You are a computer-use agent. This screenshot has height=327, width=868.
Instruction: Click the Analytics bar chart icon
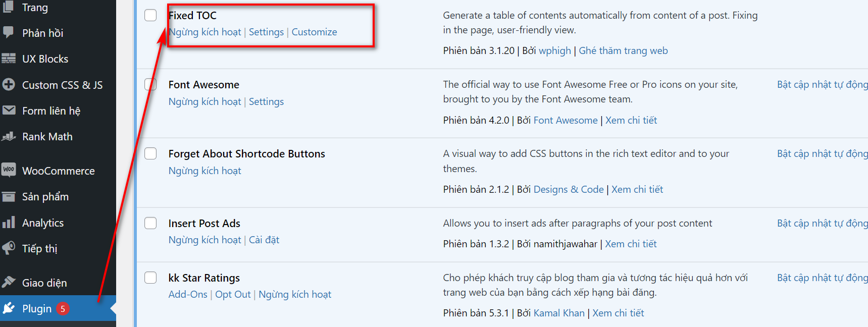(x=9, y=222)
